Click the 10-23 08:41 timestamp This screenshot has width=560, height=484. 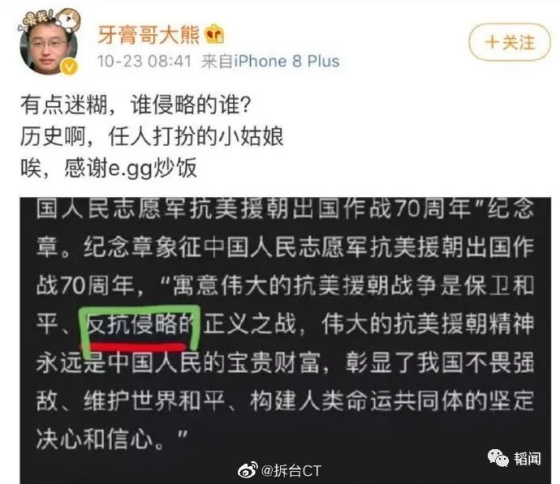(x=145, y=61)
